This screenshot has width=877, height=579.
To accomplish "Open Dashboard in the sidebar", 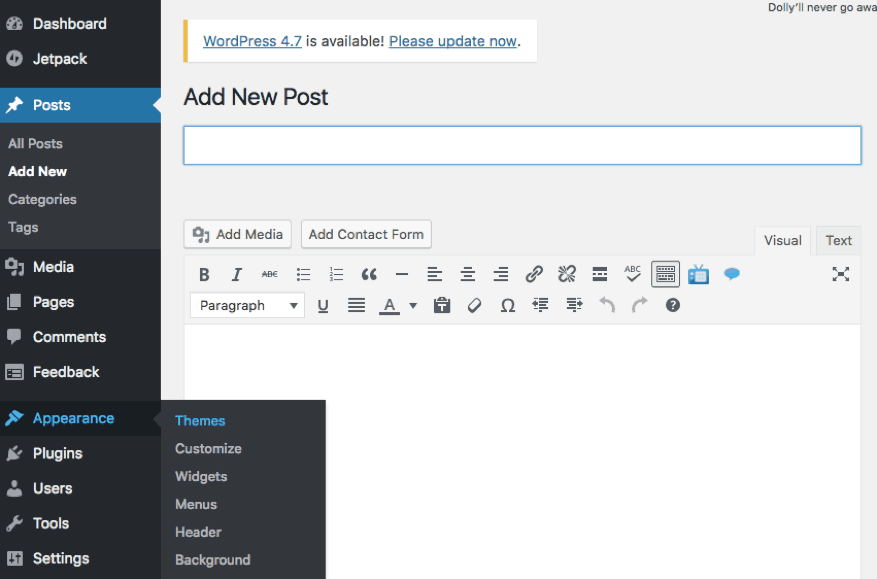I will (x=81, y=23).
